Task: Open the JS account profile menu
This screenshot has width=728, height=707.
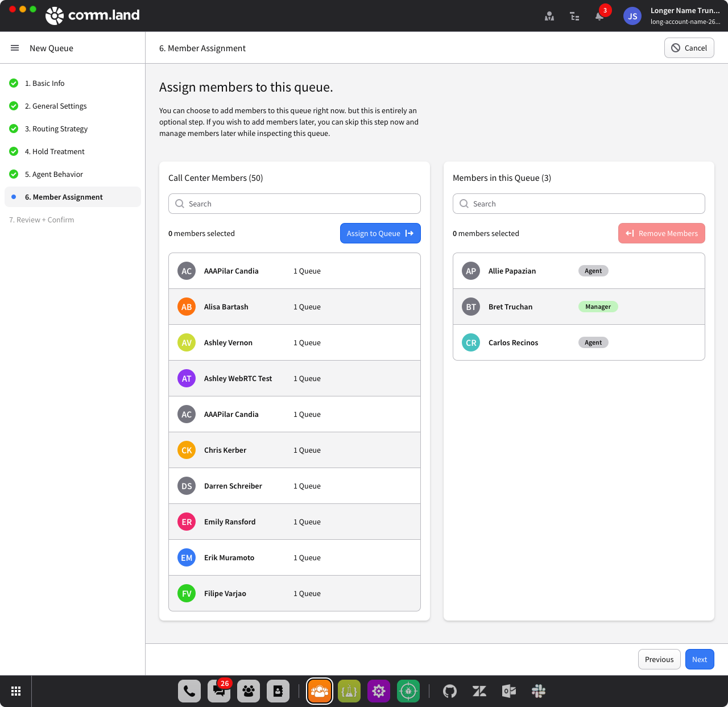Action: click(632, 16)
